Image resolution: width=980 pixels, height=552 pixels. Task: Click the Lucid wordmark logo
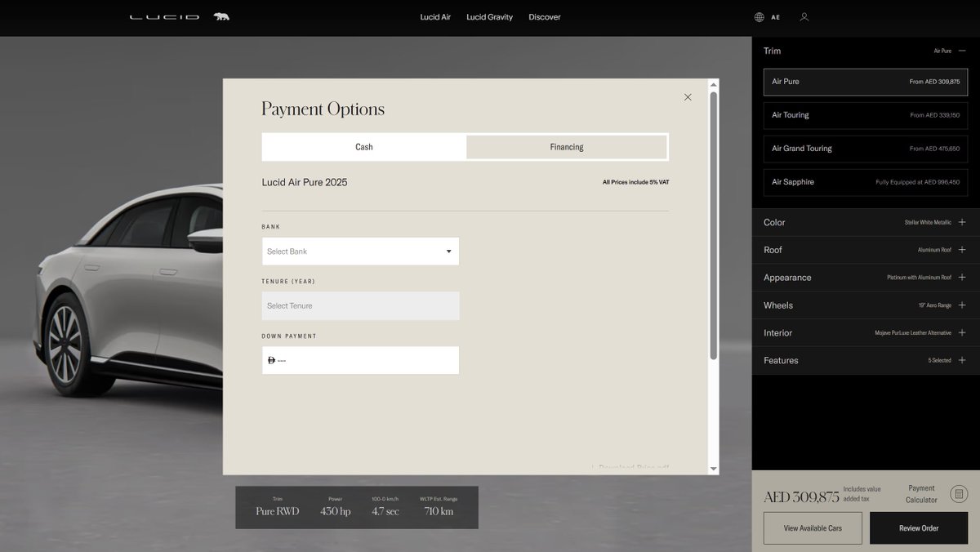point(164,16)
